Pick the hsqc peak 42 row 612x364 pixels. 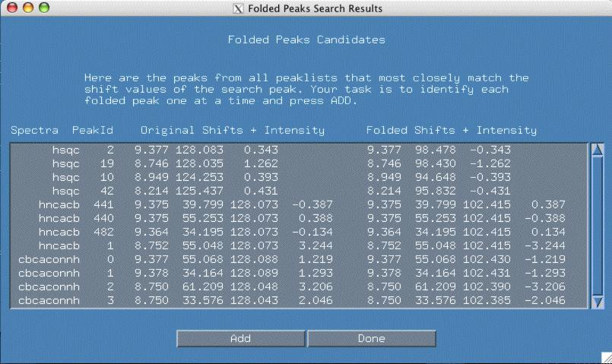coord(296,191)
